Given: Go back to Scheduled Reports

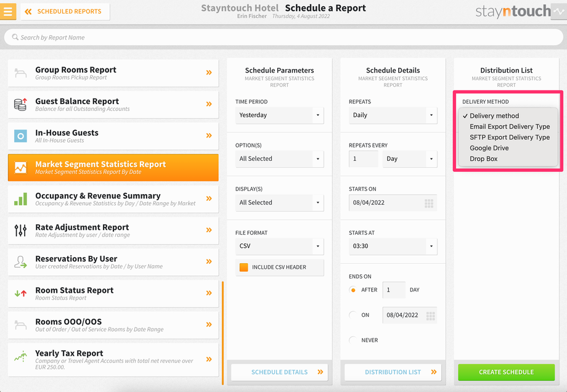Looking at the screenshot, I should 65,12.
